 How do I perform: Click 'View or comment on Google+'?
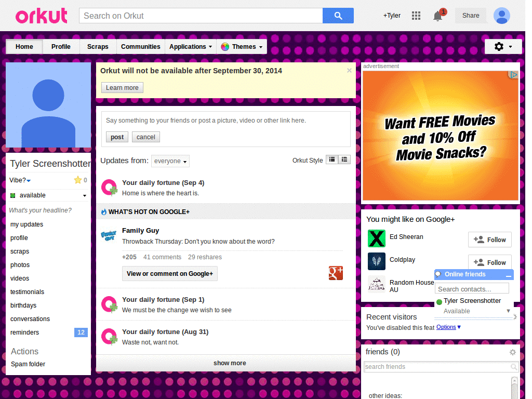click(169, 273)
